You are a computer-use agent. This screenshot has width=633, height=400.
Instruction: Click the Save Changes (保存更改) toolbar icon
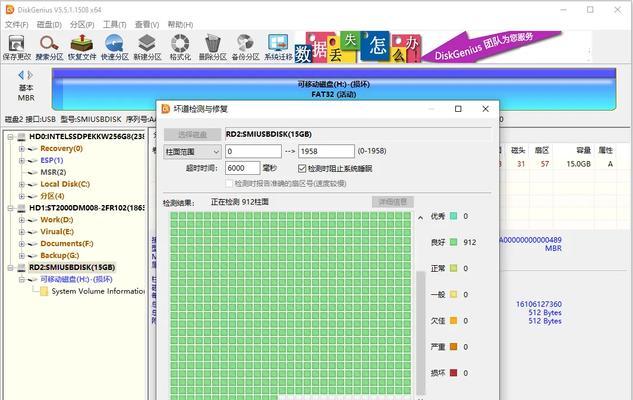tap(17, 47)
